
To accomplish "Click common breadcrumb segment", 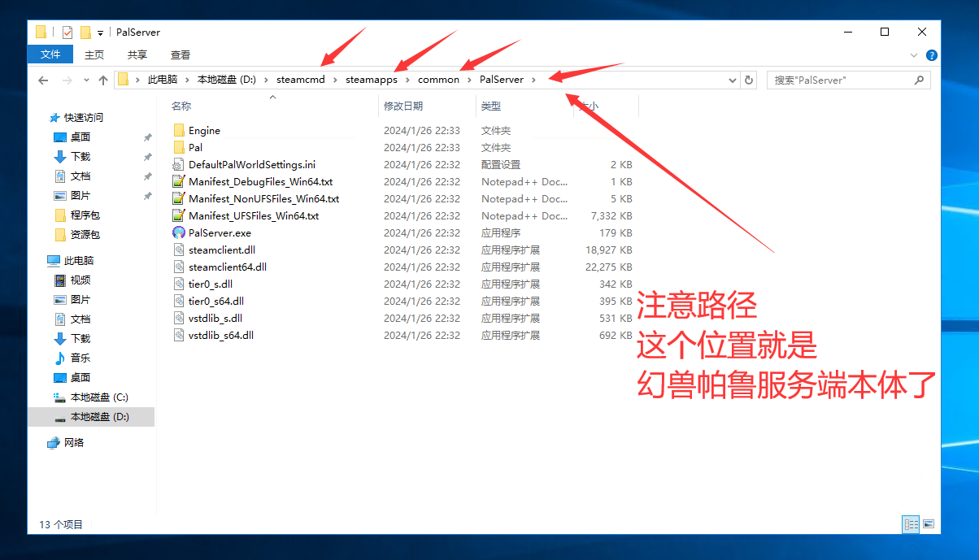I will 438,80.
